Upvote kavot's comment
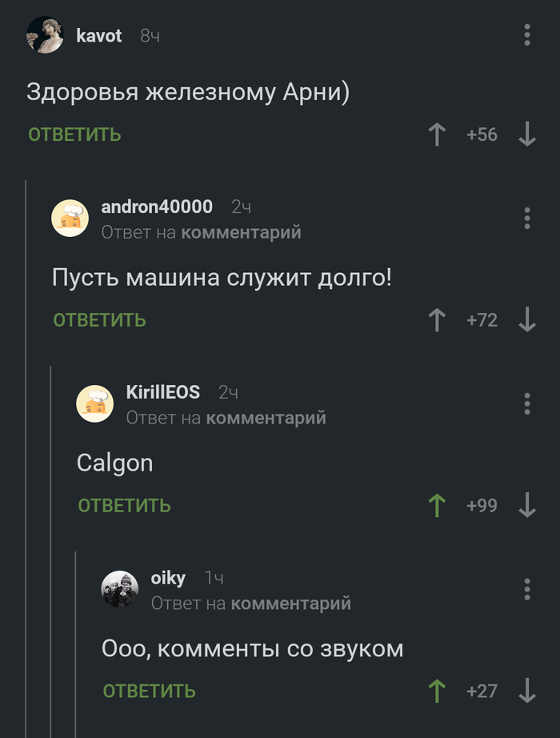The width and height of the screenshot is (560, 738). point(437,134)
